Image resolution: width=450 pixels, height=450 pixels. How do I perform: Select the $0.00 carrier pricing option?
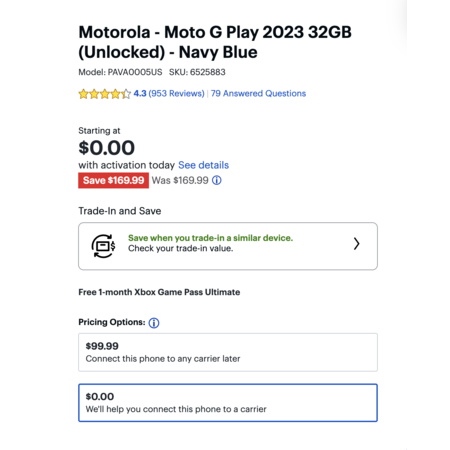(228, 403)
